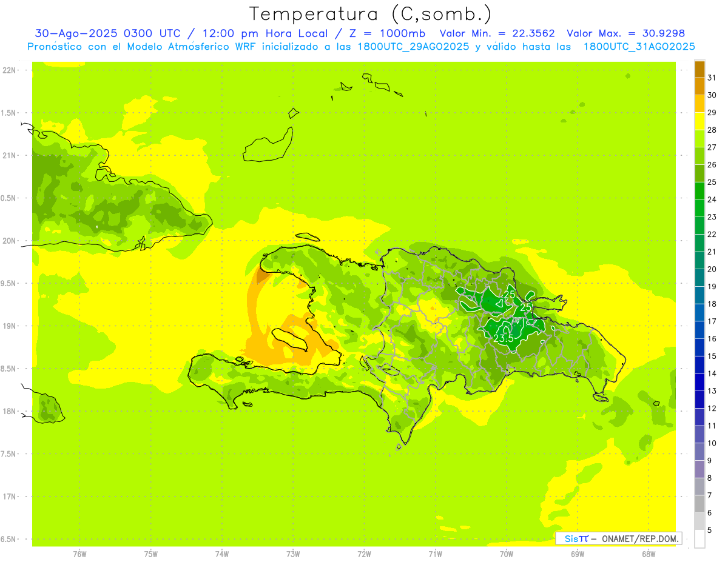Click the green legend band between 24 and 25

pyautogui.click(x=699, y=190)
